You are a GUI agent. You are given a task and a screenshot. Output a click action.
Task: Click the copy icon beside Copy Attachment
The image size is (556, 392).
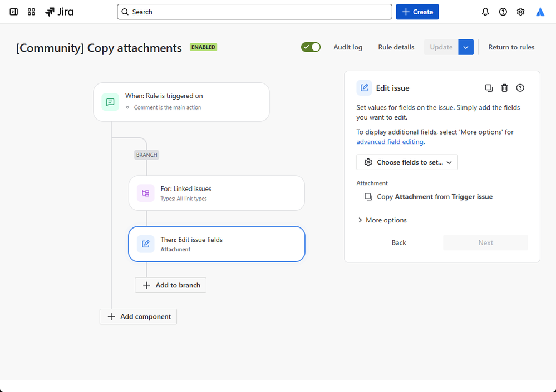tap(368, 197)
